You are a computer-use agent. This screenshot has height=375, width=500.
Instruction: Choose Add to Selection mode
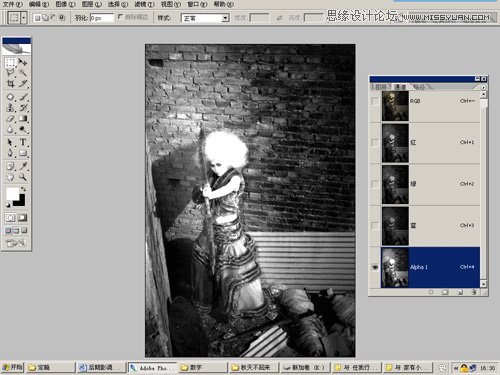45,18
